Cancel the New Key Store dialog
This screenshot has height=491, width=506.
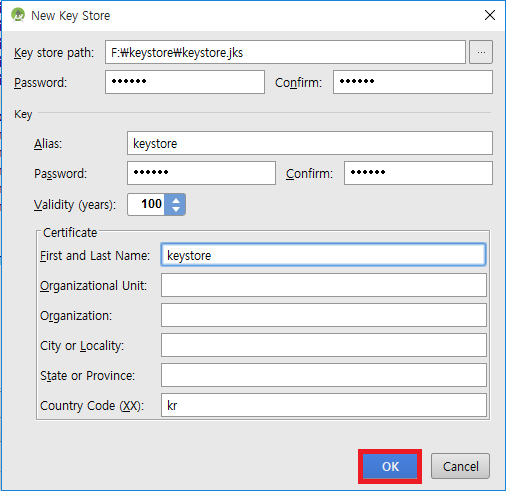(460, 466)
